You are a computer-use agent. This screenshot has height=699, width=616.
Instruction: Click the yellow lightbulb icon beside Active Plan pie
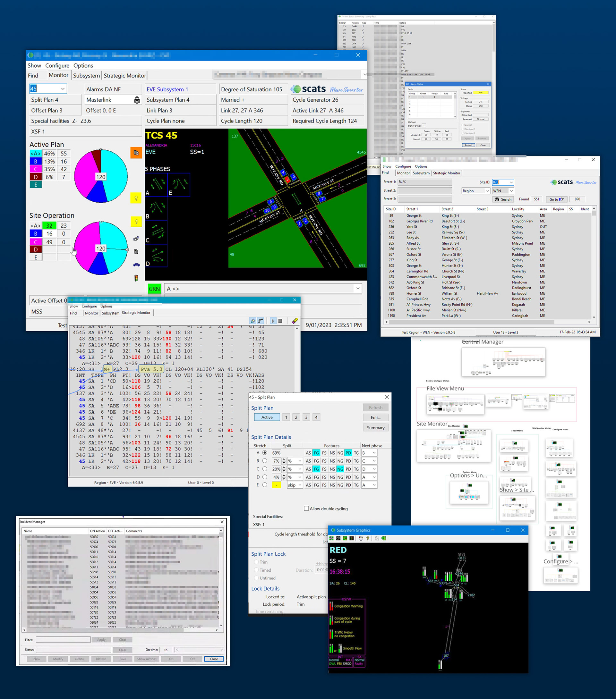coord(136,198)
